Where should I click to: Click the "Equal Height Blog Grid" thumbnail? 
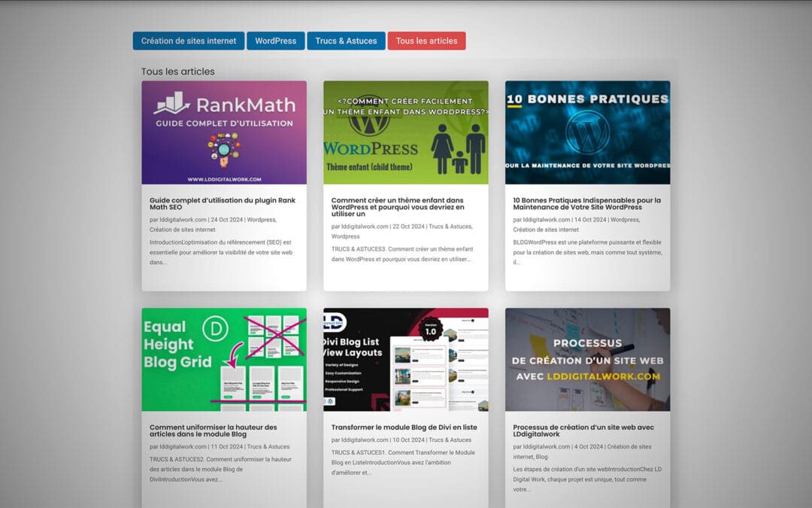(x=223, y=360)
